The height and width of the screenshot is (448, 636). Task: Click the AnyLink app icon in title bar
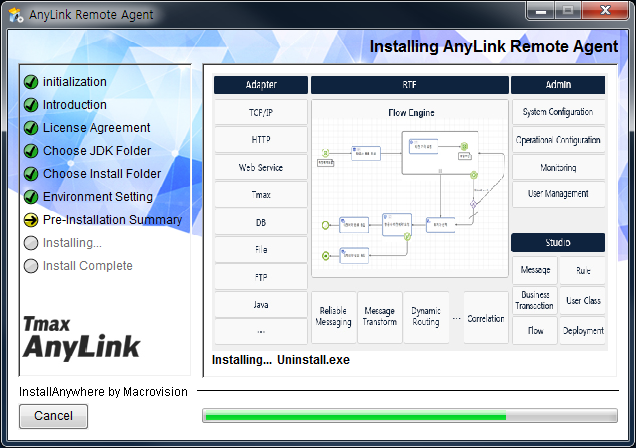click(17, 13)
